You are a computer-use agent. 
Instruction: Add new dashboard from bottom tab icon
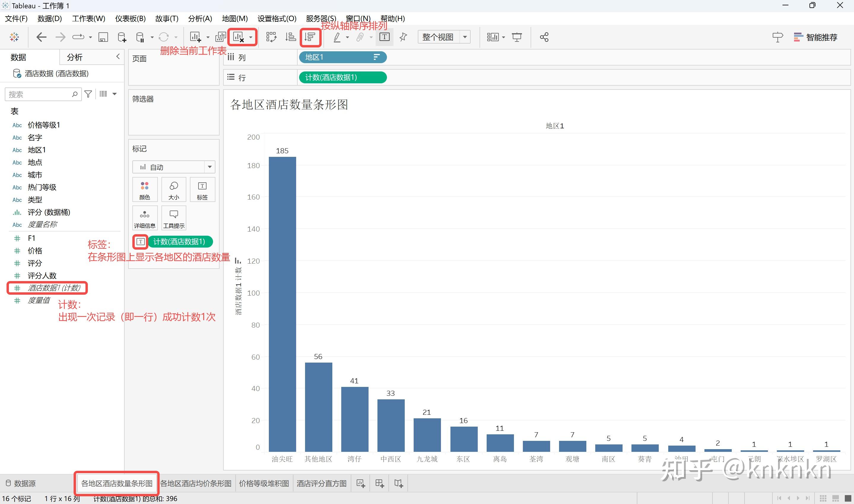tap(380, 483)
